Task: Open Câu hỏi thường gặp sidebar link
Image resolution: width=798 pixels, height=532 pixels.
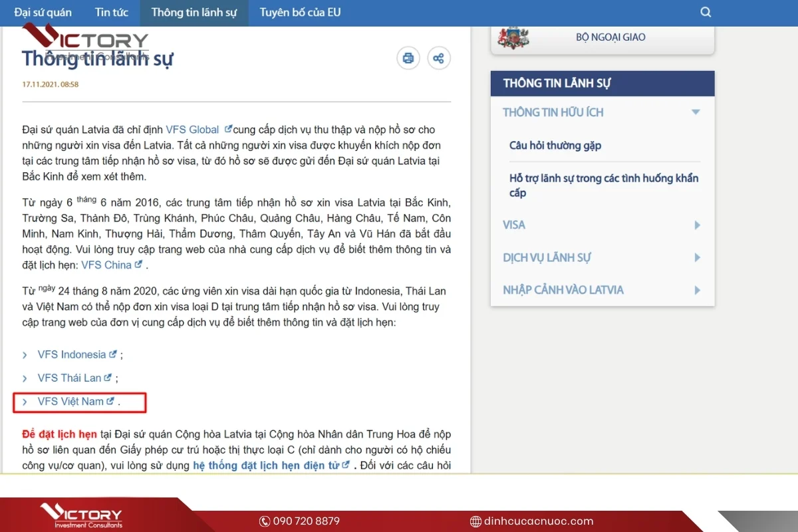Action: tap(555, 145)
